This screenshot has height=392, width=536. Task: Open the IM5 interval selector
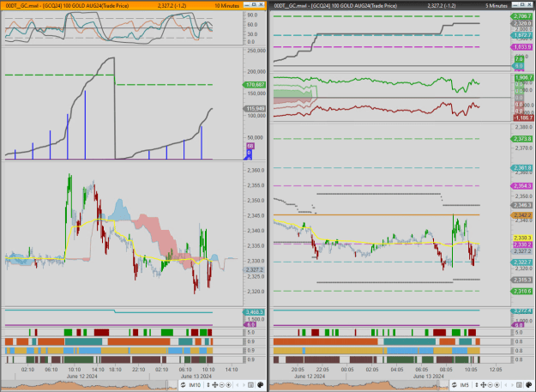464,385
